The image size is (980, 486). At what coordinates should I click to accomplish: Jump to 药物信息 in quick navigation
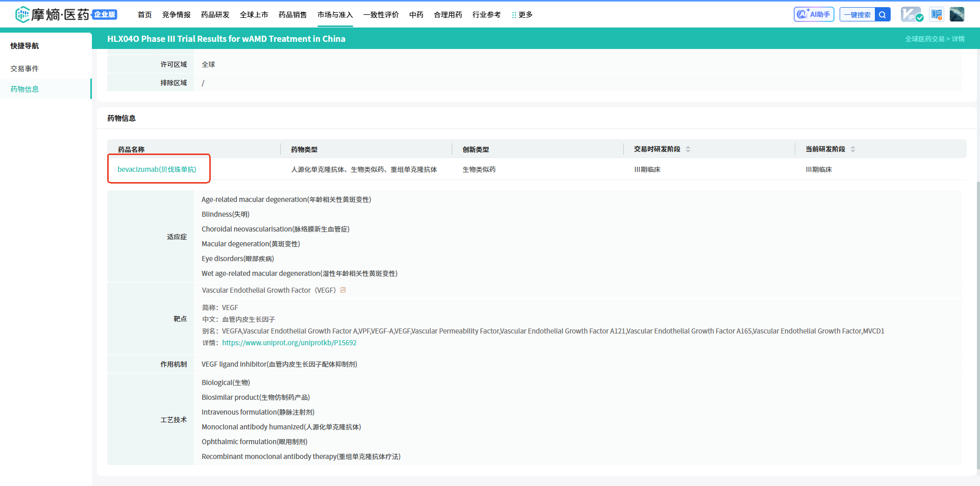[24, 89]
